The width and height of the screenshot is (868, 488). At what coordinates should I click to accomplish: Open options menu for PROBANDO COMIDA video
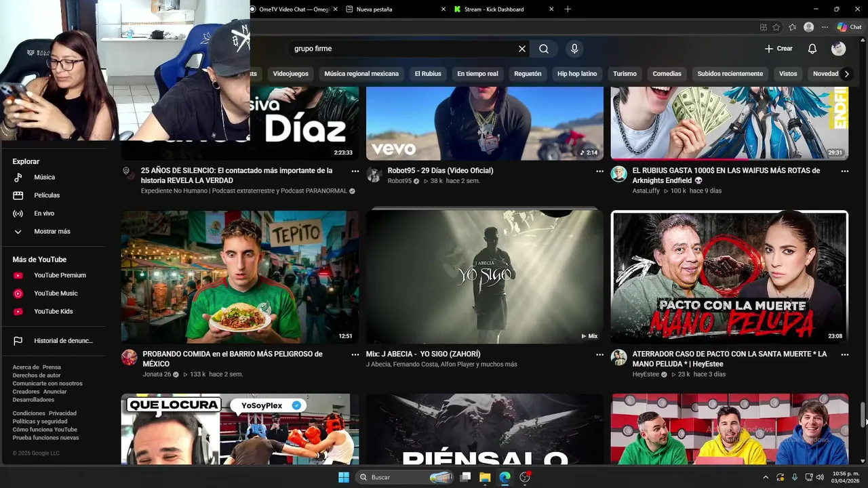355,354
